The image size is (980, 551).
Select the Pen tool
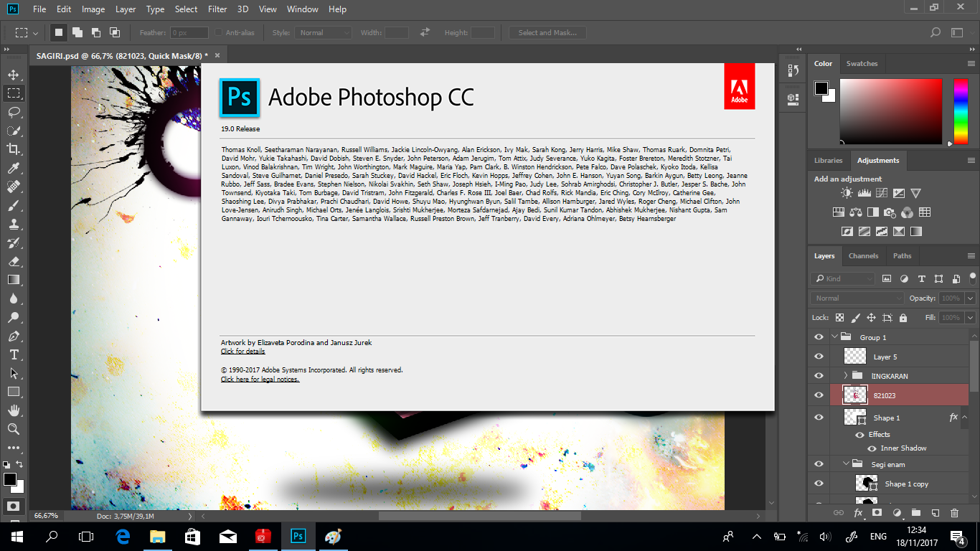13,336
